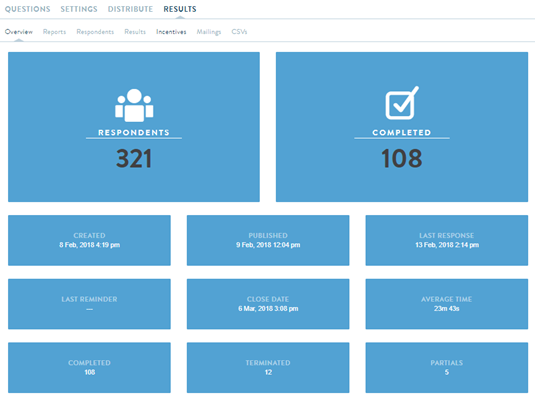Viewport: 535px width, 398px height.
Task: Select the Results top tab
Action: coord(180,9)
